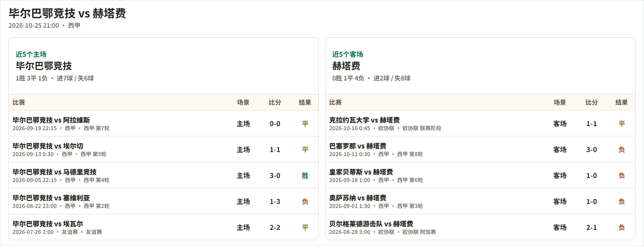Click 毕尔巴鄂竞技 team name in home card

(44, 66)
